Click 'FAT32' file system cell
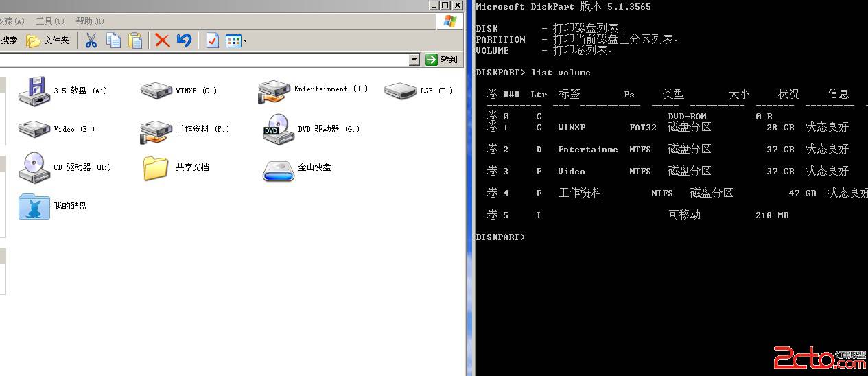Image resolution: width=868 pixels, height=376 pixels. [643, 128]
